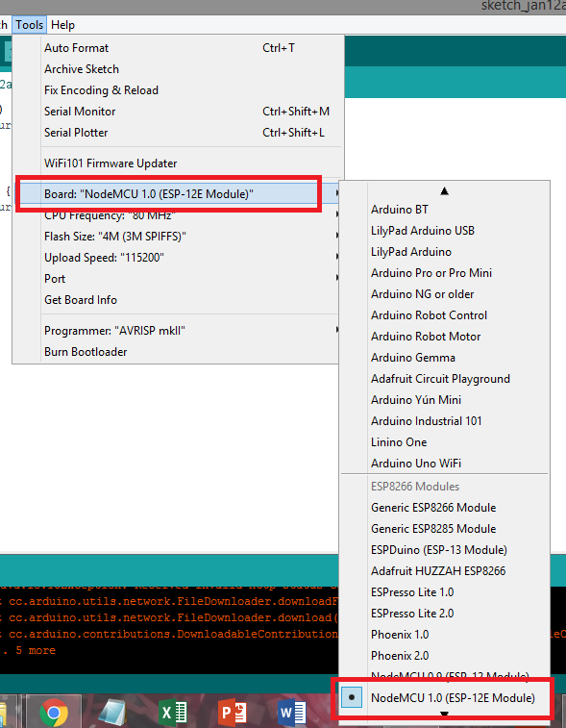The height and width of the screenshot is (728, 566).
Task: Select Generic ESP8285 Module
Action: click(x=445, y=529)
